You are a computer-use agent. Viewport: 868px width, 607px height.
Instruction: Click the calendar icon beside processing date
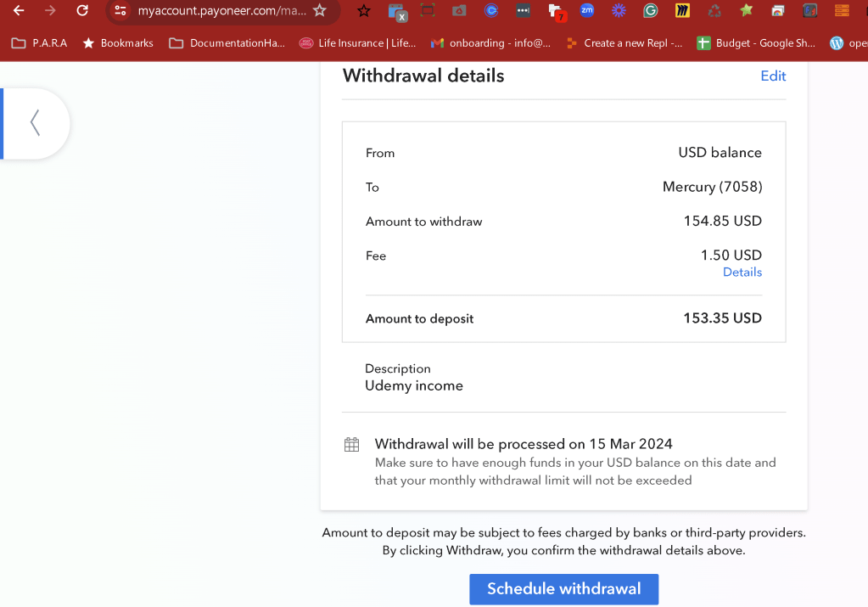click(x=351, y=444)
